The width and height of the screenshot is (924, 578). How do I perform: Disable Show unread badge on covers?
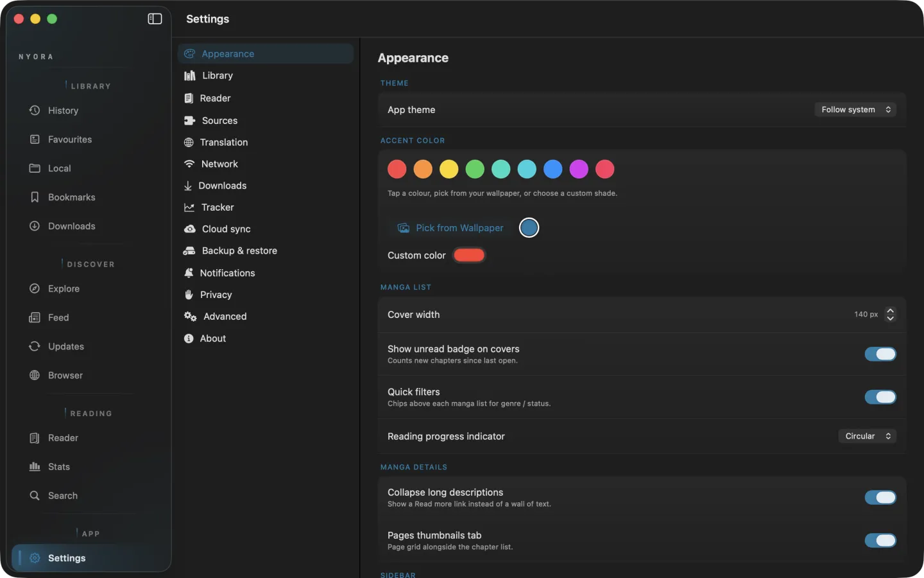(x=880, y=354)
